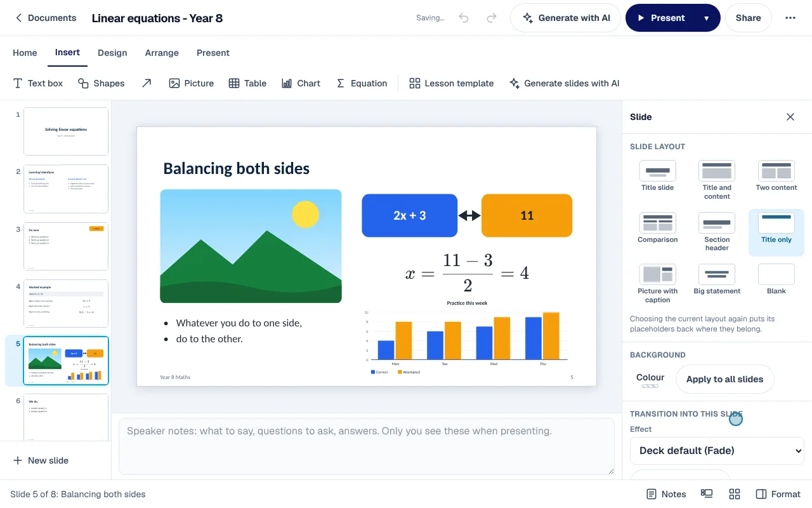This screenshot has width=812, height=508.
Task: Start presenting with Present button
Action: pyautogui.click(x=661, y=18)
